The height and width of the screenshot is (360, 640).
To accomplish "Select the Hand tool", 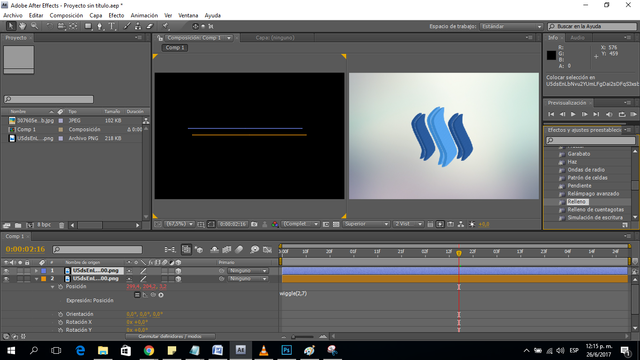I will point(22,26).
